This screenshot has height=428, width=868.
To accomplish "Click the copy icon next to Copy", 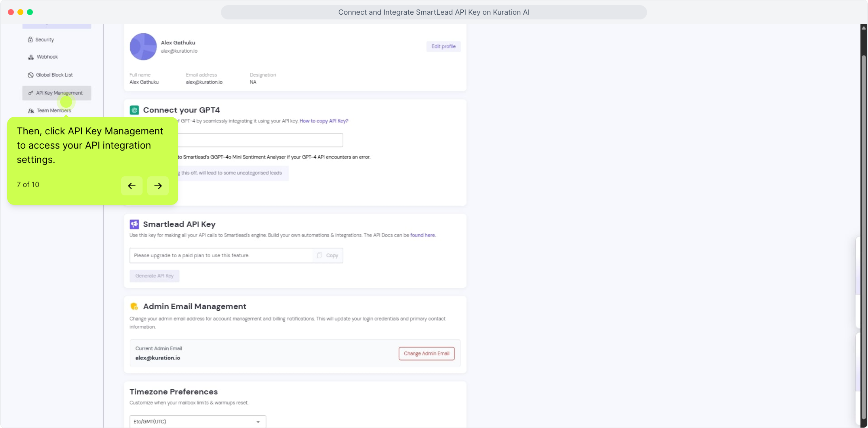I will pos(320,256).
